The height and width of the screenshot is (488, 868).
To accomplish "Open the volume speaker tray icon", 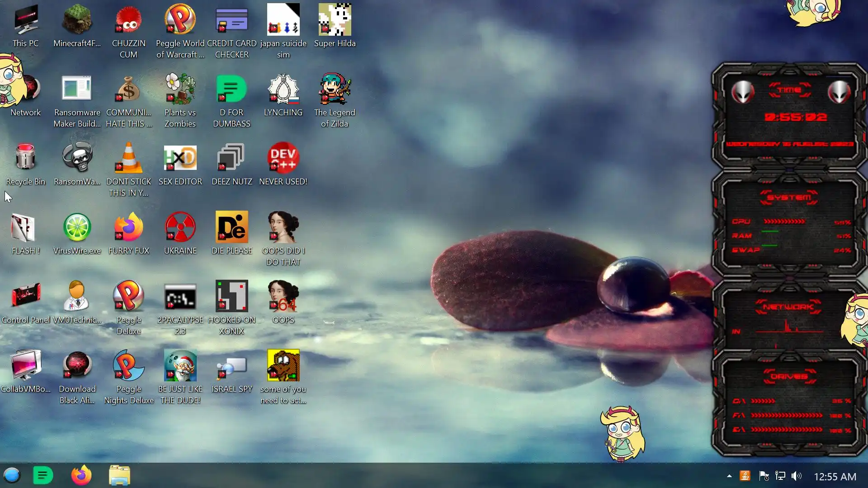I will click(x=797, y=476).
